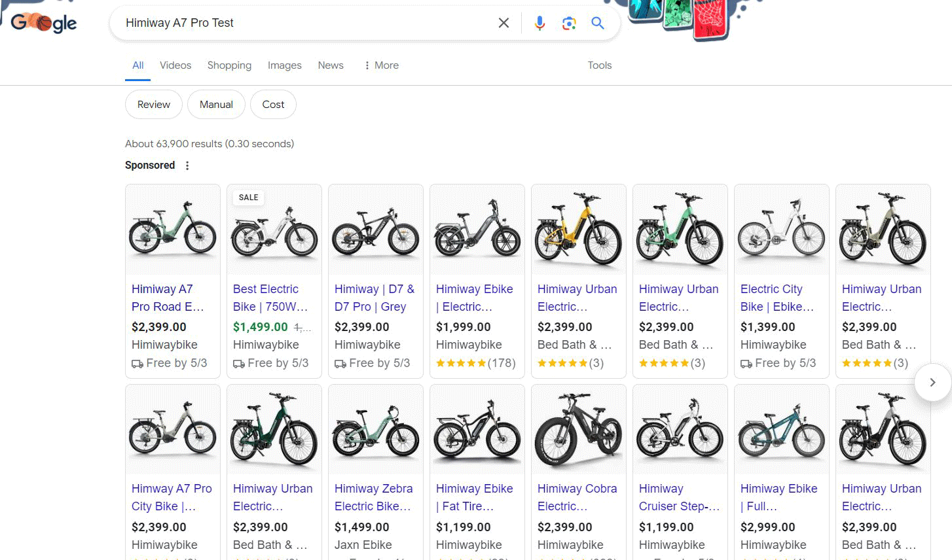Select the Manual filter chip

pos(216,105)
